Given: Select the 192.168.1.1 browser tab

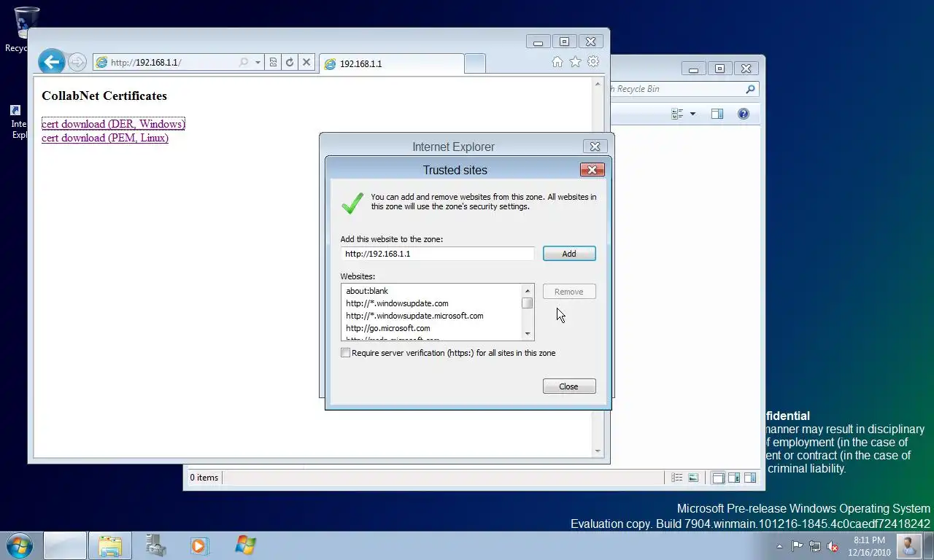Looking at the screenshot, I should pyautogui.click(x=391, y=63).
